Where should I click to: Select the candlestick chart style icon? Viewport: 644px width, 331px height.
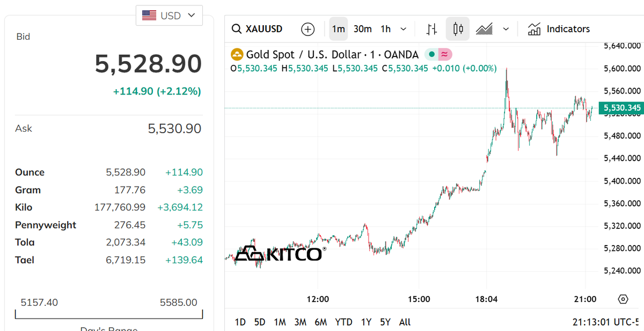click(x=458, y=29)
